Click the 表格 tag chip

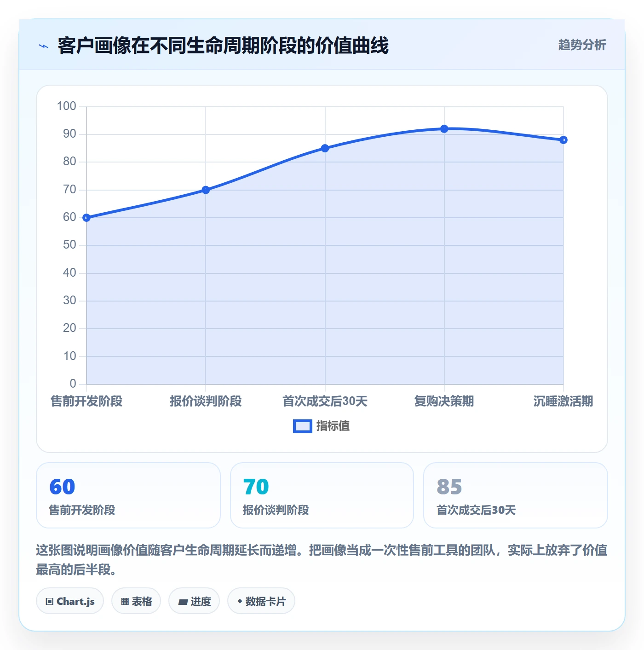click(136, 601)
